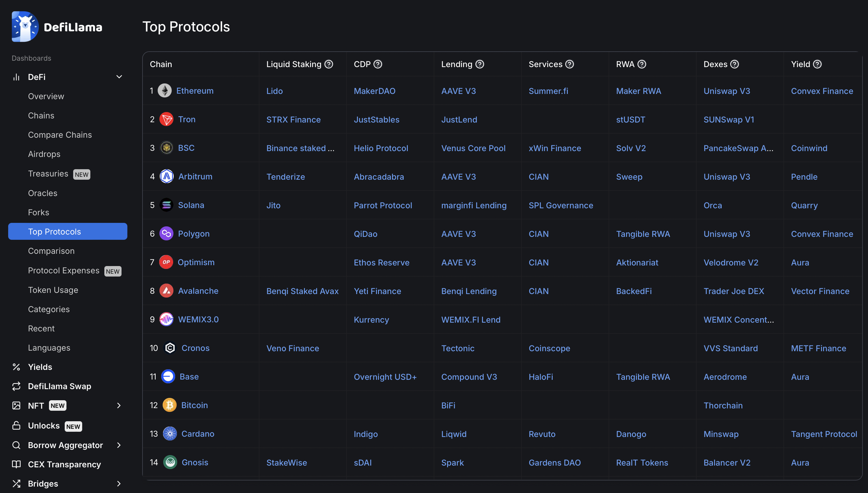868x493 pixels.
Task: Click the Bitcoin chain icon
Action: 169,405
